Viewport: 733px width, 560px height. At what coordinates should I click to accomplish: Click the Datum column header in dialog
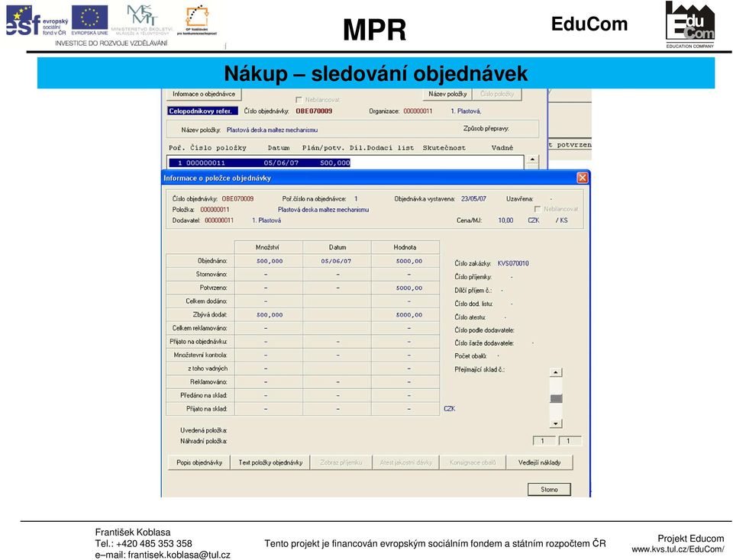(337, 247)
